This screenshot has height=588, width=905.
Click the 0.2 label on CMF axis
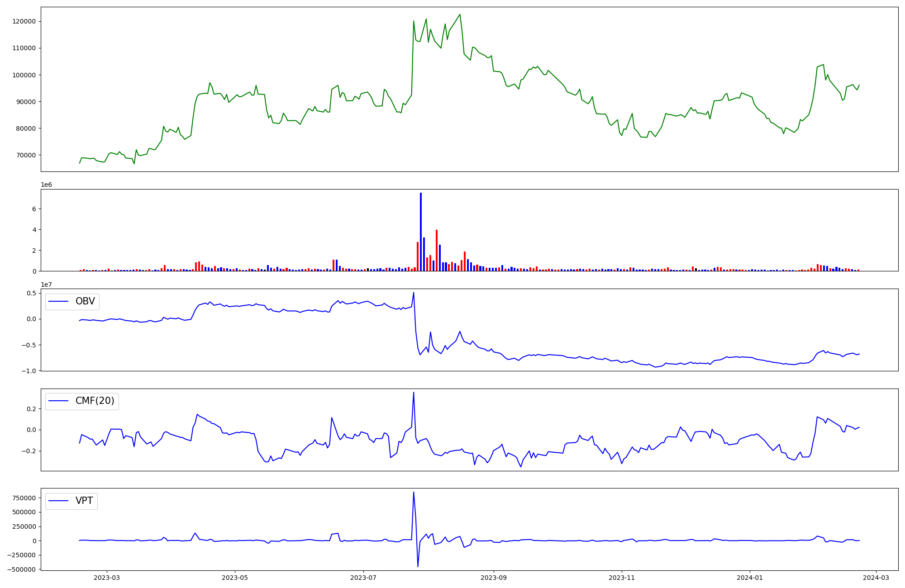31,409
